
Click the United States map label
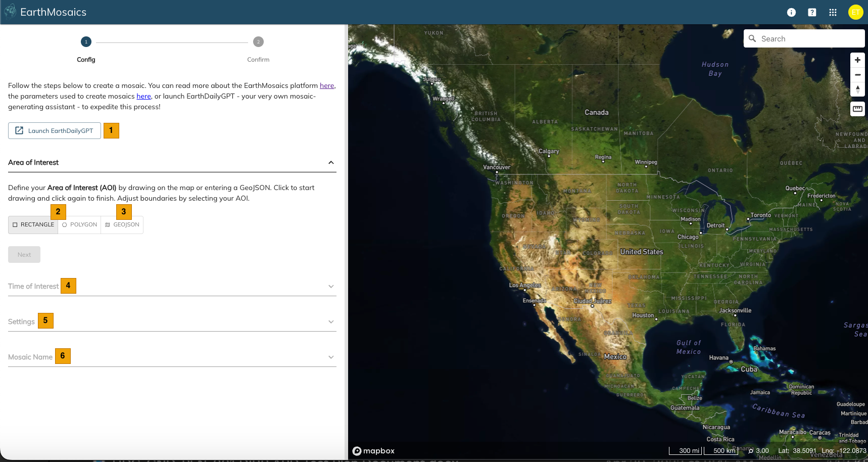[x=642, y=252]
